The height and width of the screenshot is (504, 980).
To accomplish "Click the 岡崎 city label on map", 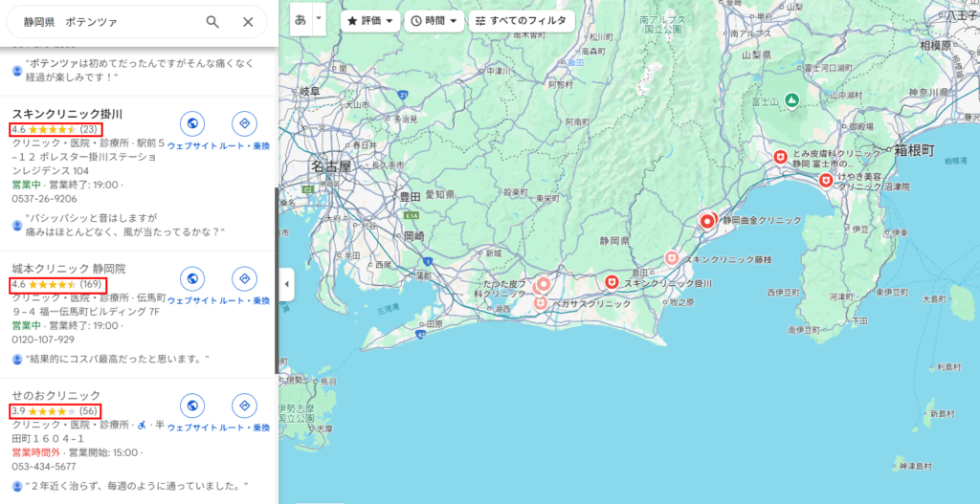I will [x=413, y=235].
